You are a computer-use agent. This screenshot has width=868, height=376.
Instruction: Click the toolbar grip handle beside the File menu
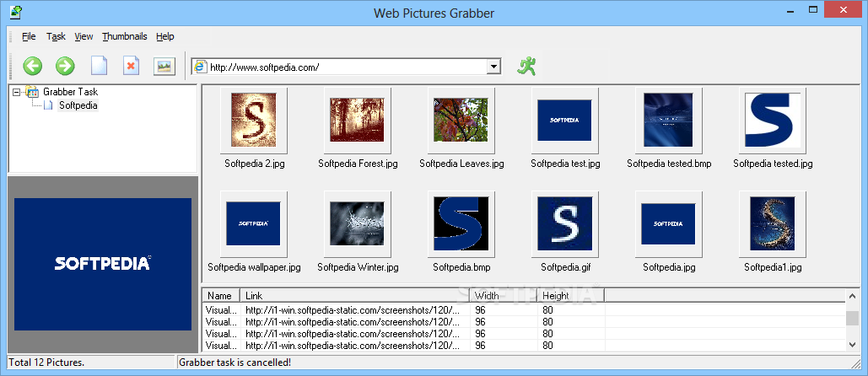[11, 36]
